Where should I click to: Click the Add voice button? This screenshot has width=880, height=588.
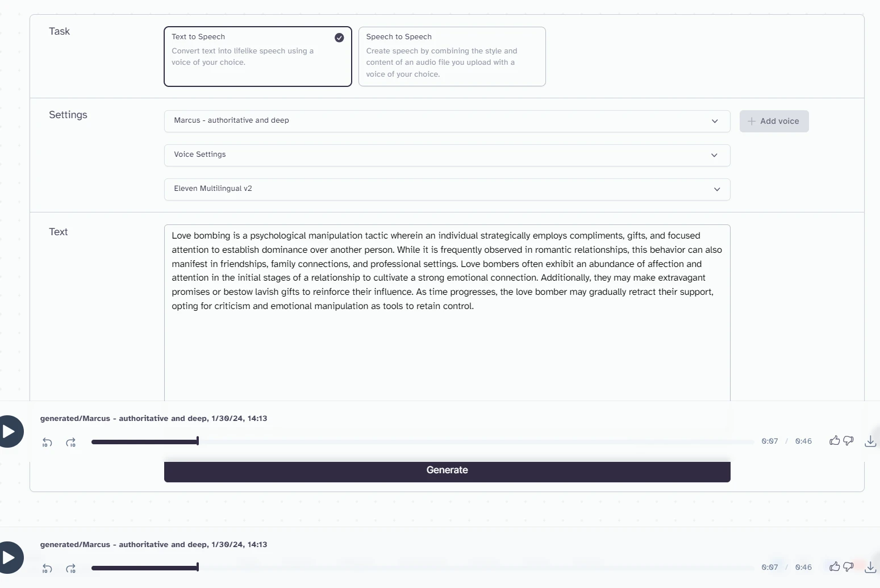click(774, 121)
